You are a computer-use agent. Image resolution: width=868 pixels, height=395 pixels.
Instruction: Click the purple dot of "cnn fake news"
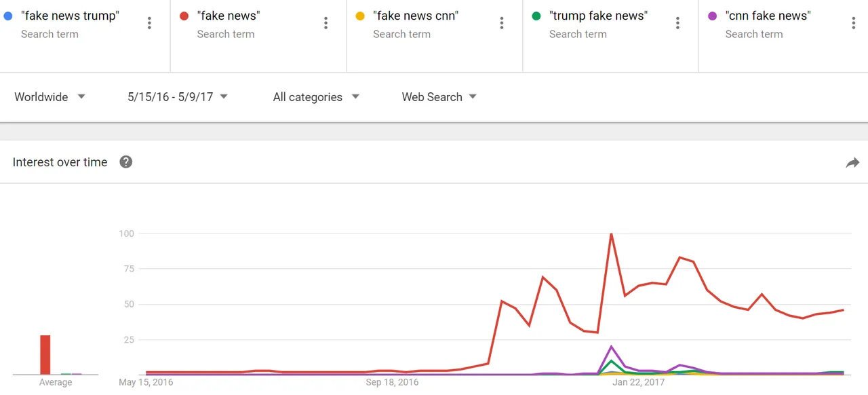click(712, 16)
